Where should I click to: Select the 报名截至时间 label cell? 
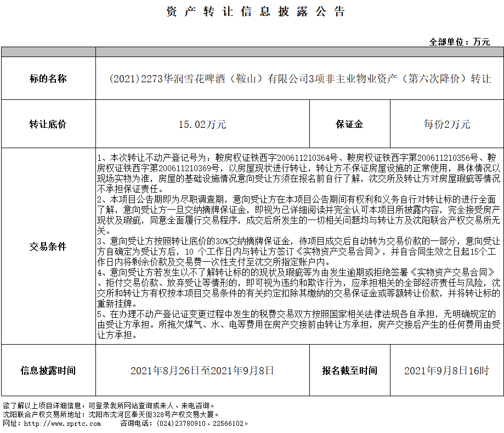click(x=349, y=370)
